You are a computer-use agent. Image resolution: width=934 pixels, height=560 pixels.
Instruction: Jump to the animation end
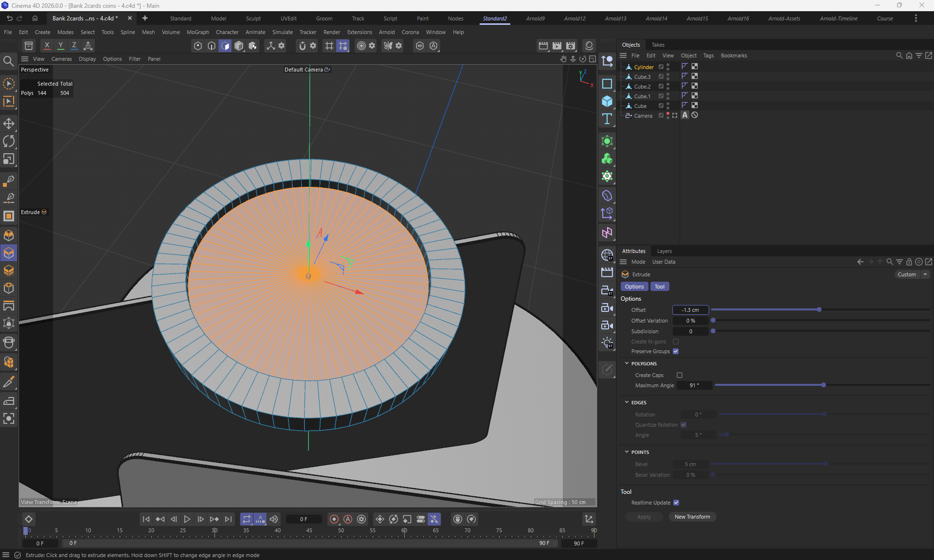tap(228, 519)
